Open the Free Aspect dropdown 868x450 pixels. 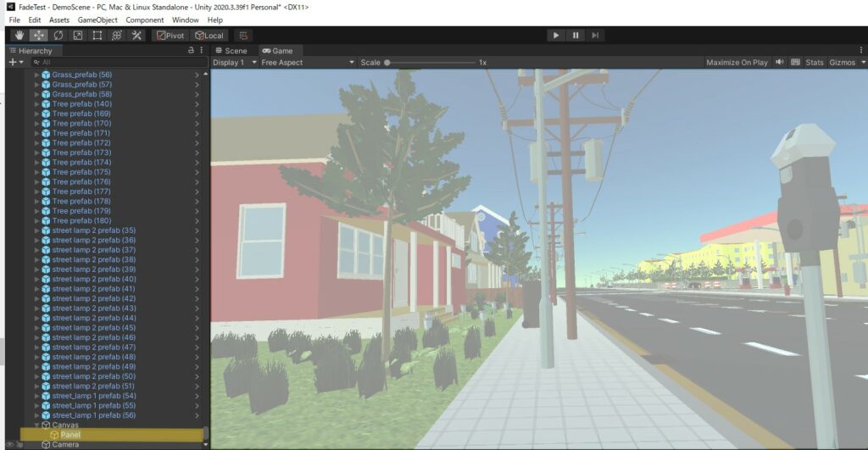(307, 63)
